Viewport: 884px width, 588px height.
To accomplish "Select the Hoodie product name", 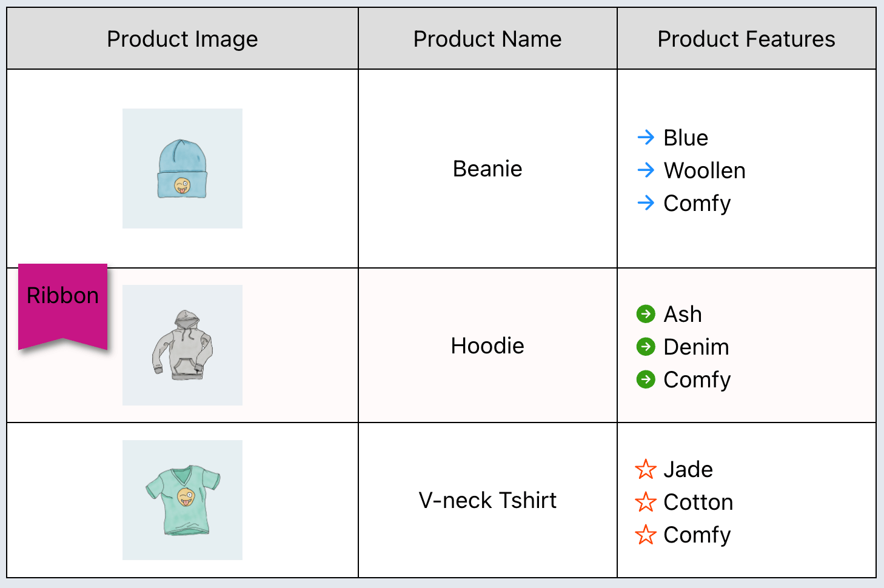I will point(487,346).
